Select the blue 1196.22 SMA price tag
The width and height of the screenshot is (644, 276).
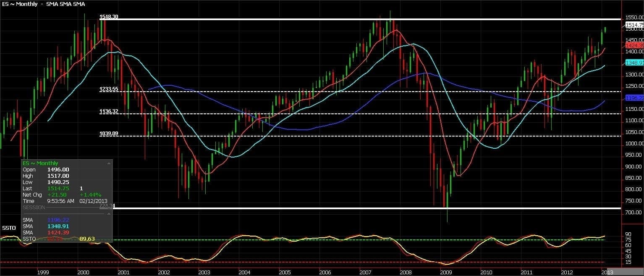click(634, 98)
